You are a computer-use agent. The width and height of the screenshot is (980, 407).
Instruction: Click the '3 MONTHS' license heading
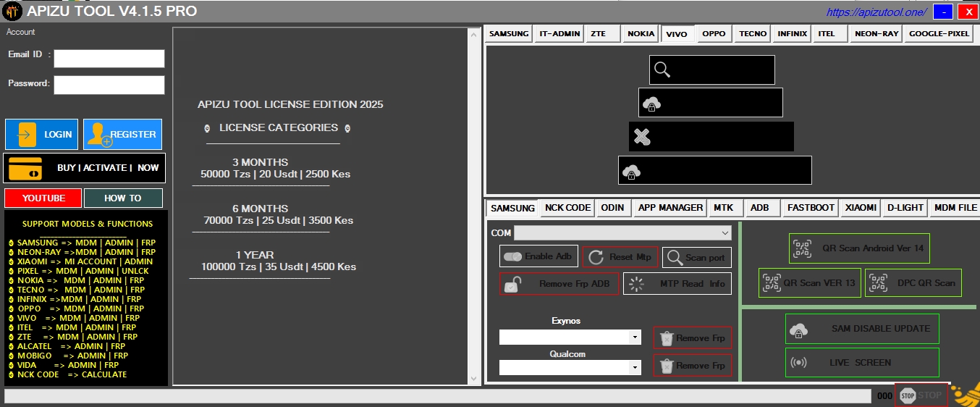pyautogui.click(x=260, y=162)
